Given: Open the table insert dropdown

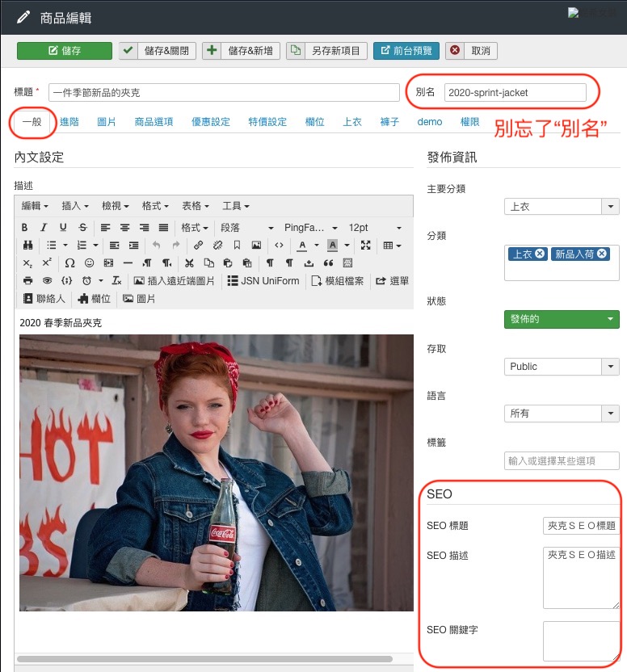Looking at the screenshot, I should pos(392,246).
